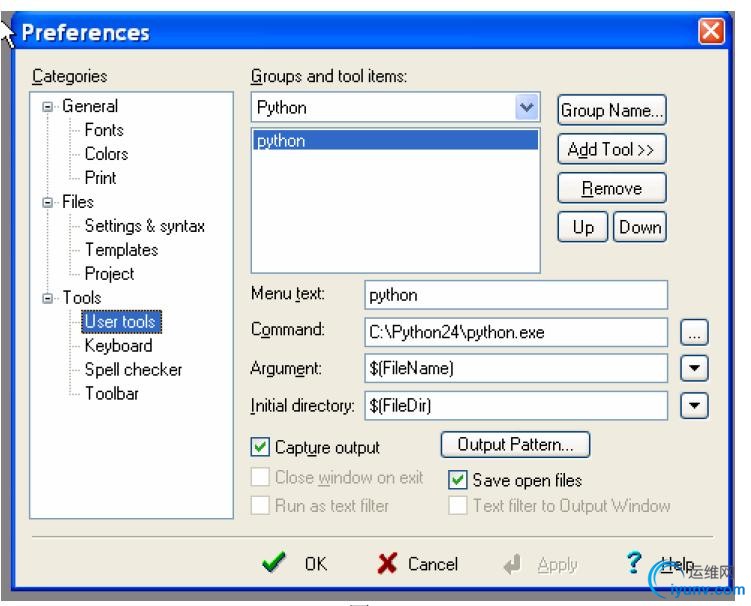Focus the Argument field
751x606 pixels.
pyautogui.click(x=516, y=368)
